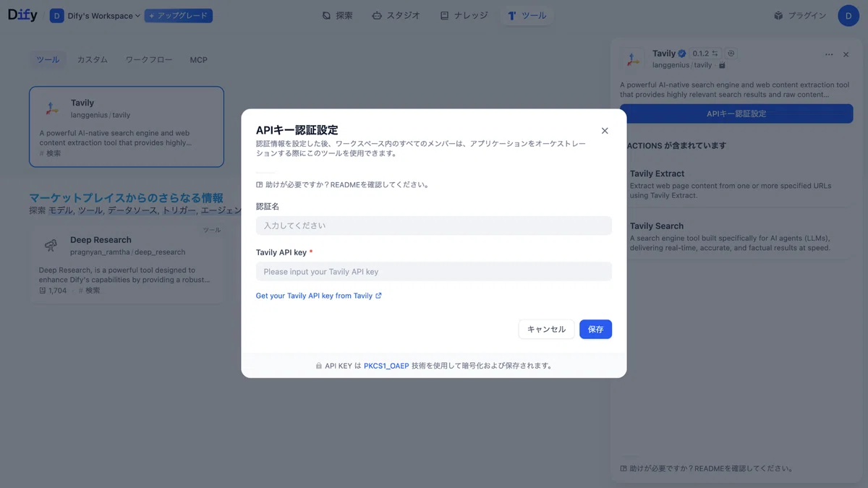Close the APIキー認証設定 dialog with the X
The height and width of the screenshot is (488, 868).
[x=605, y=131]
